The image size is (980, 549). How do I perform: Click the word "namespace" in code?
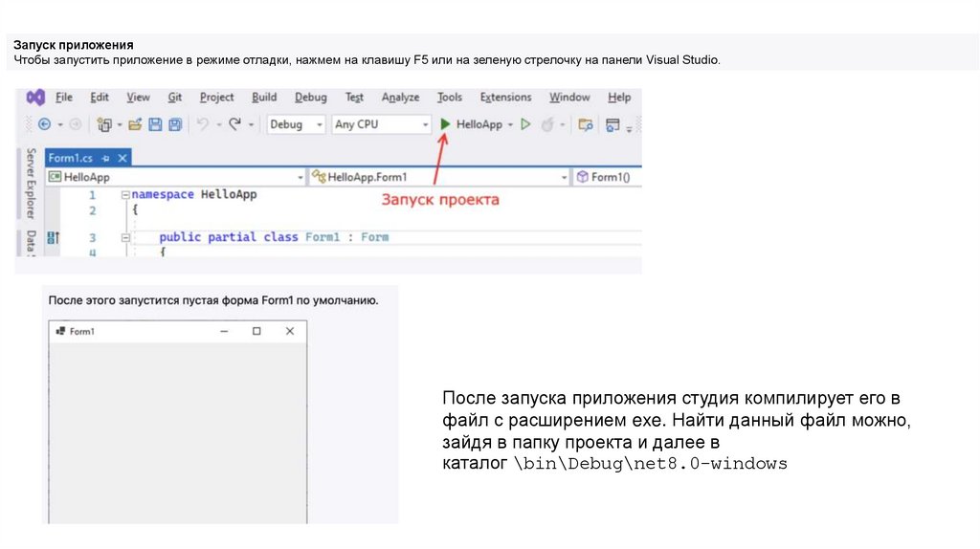tap(163, 195)
